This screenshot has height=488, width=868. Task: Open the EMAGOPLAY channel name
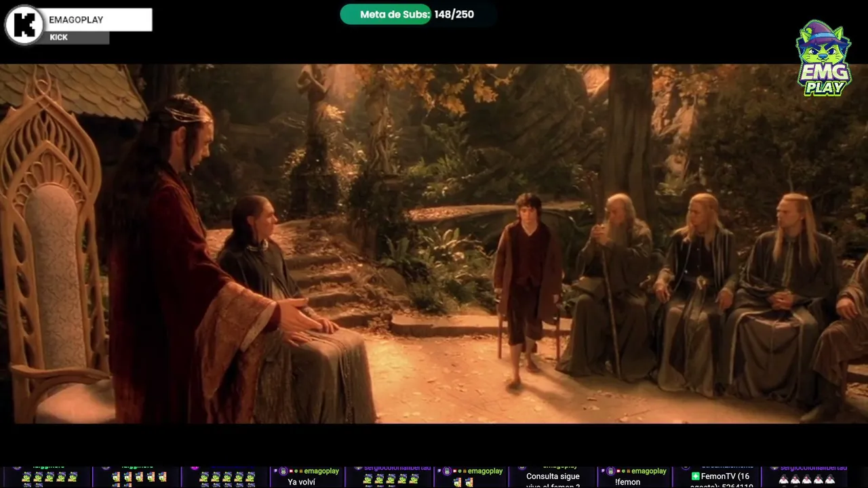pos(76,20)
